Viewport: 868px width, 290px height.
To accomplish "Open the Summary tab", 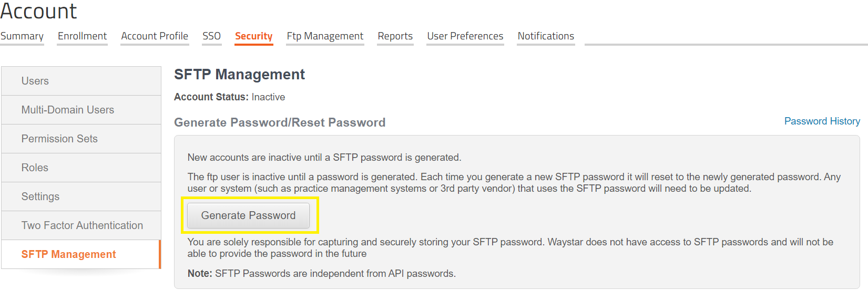I will 22,36.
